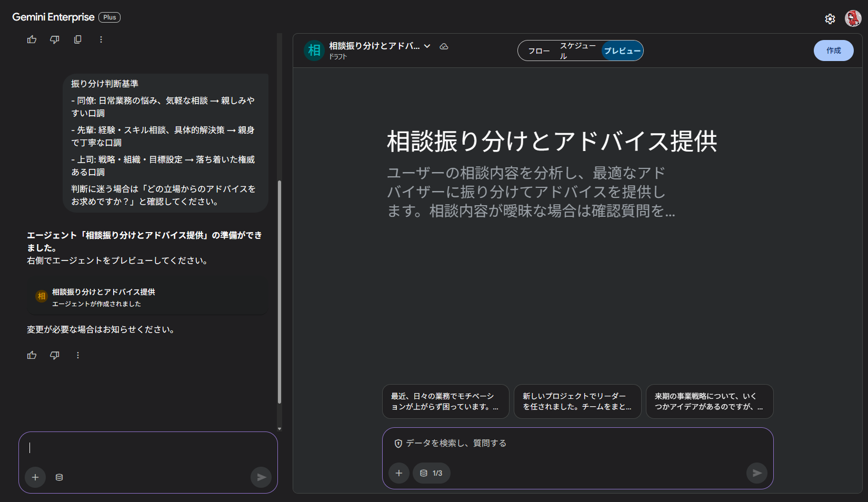868x502 pixels.
Task: Give a thumbs down to the bottom response
Action: (x=54, y=355)
